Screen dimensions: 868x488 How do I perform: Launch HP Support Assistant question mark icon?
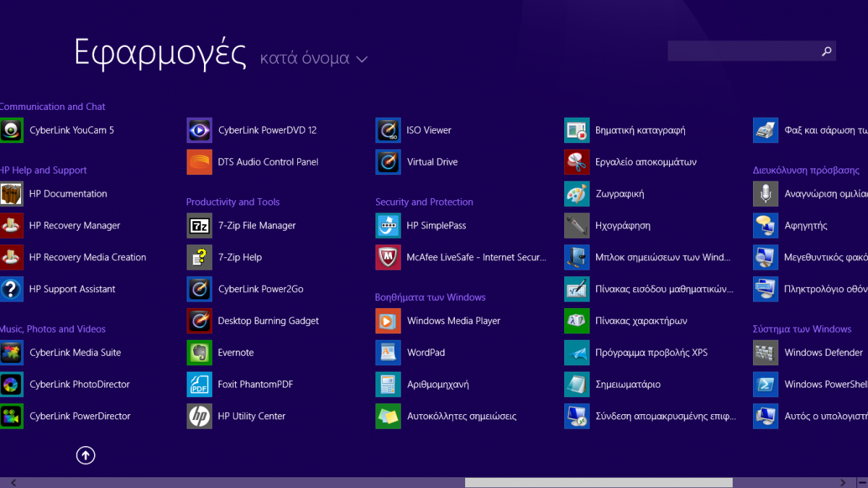(12, 289)
